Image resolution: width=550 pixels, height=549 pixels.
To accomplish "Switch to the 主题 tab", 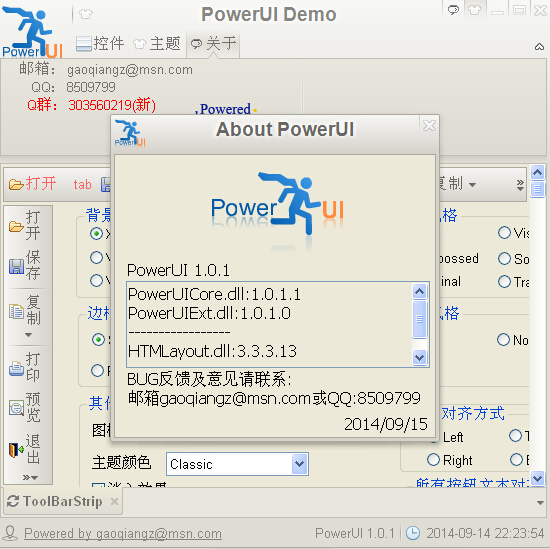I will coord(157,43).
